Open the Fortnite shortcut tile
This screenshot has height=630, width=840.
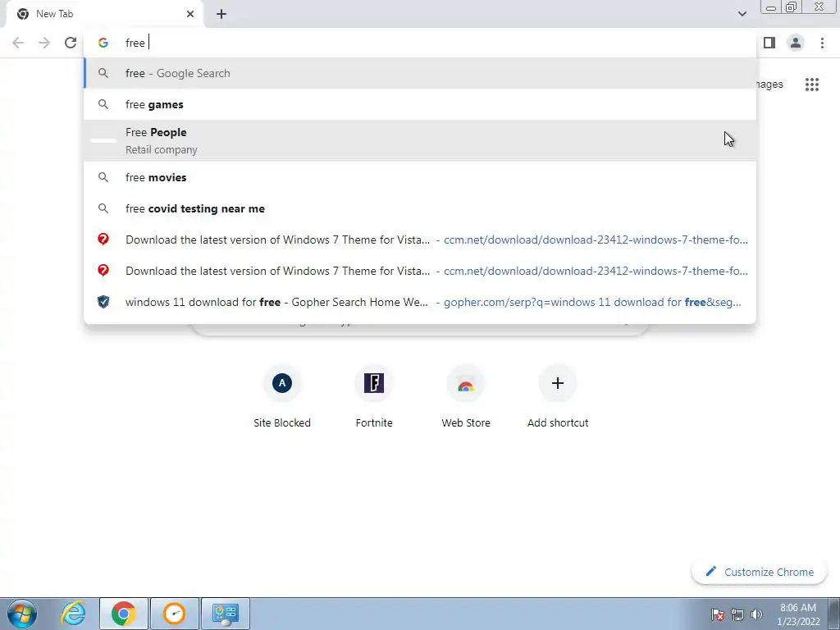click(374, 396)
